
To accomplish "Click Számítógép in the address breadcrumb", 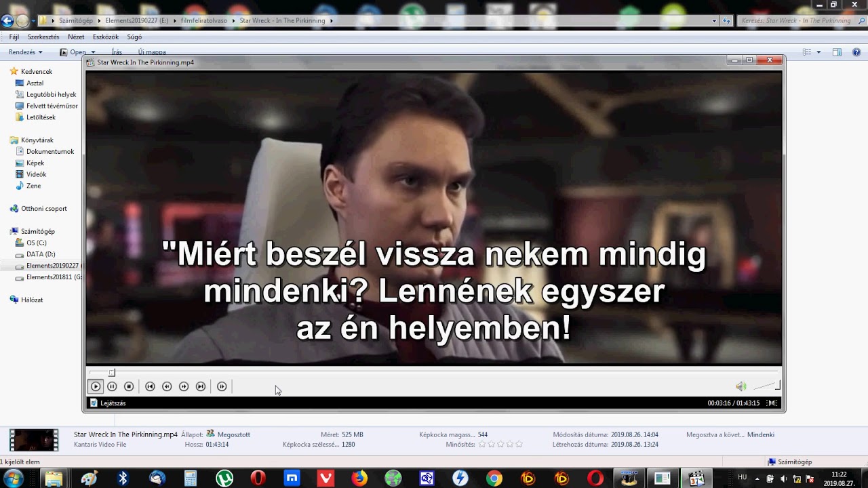I will 75,21.
